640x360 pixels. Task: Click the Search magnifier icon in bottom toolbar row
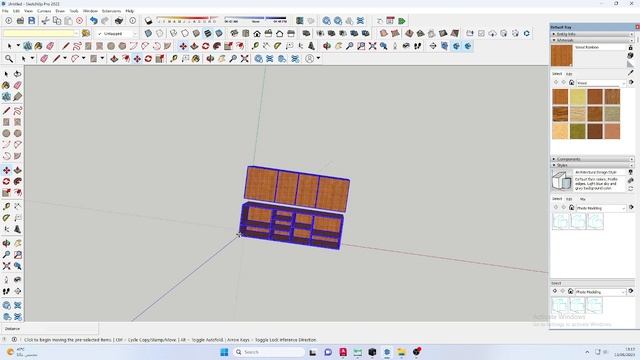9,59
